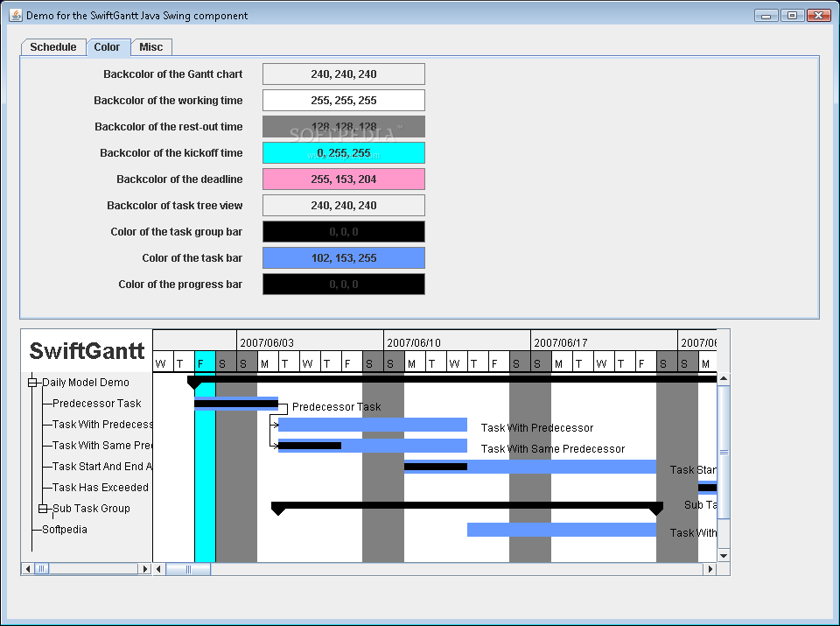Click the Task With Same Predecessor bar
The height and width of the screenshot is (626, 840).
[373, 446]
